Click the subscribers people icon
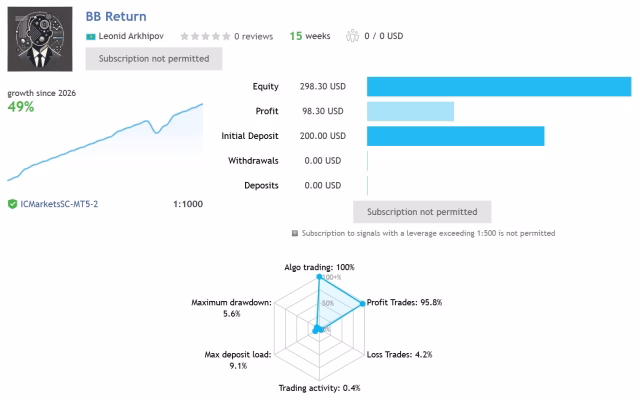640x400 pixels. click(x=352, y=36)
